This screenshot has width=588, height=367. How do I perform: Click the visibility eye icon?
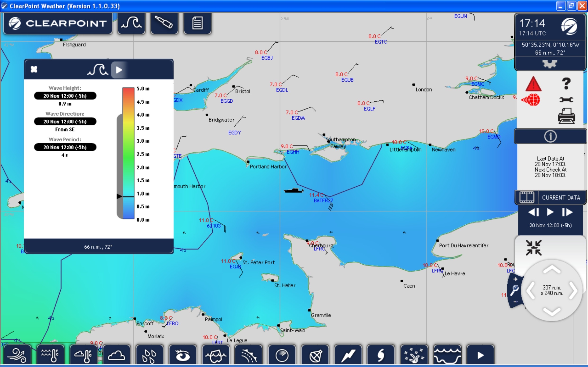[183, 355]
